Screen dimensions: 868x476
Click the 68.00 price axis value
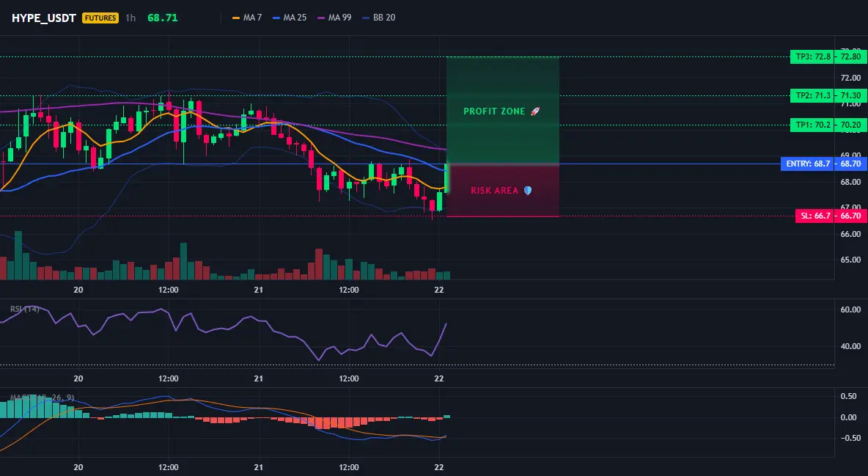click(x=850, y=182)
